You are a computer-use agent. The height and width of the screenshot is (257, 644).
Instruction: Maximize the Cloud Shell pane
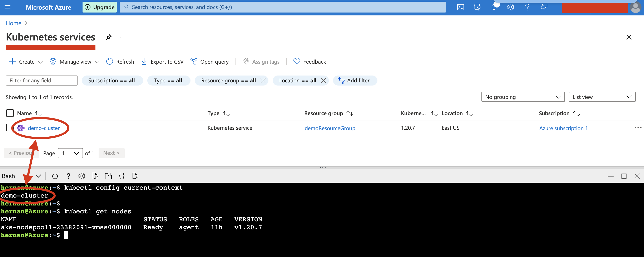[624, 176]
